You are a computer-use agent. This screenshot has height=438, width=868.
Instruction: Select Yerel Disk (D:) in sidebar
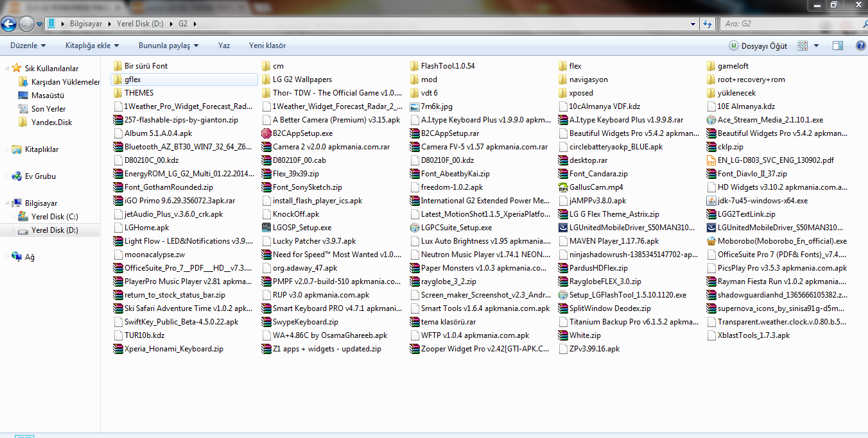(55, 230)
